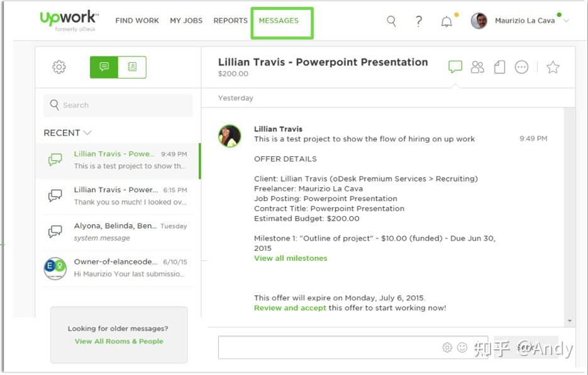Click Review and accept link

[x=290, y=308]
